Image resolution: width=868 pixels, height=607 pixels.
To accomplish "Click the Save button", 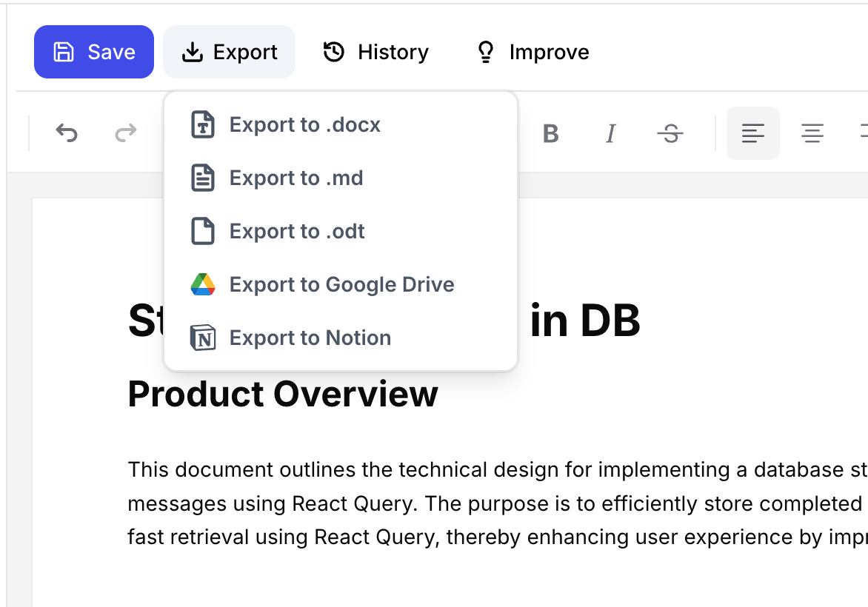I will coord(93,52).
